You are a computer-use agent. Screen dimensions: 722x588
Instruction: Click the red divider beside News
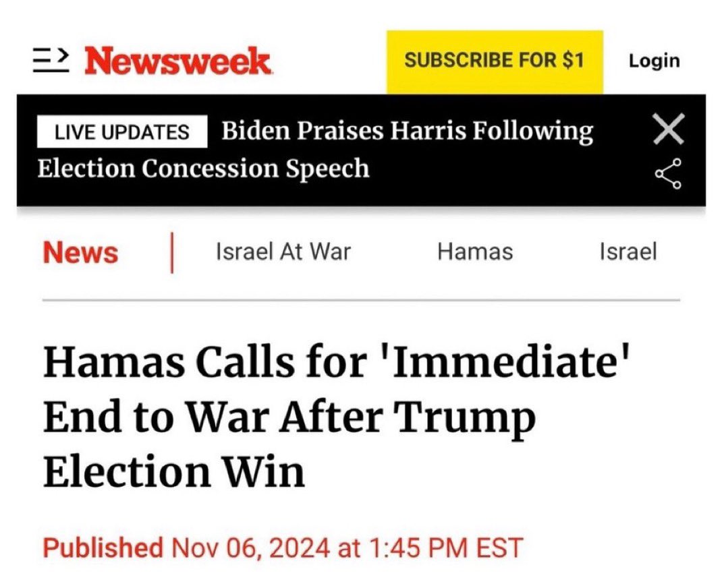click(171, 253)
